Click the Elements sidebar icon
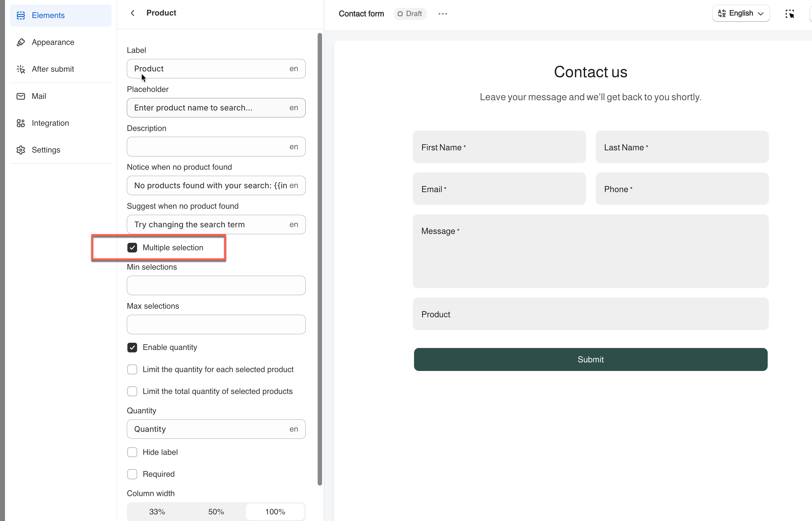The image size is (812, 521). [x=21, y=15]
